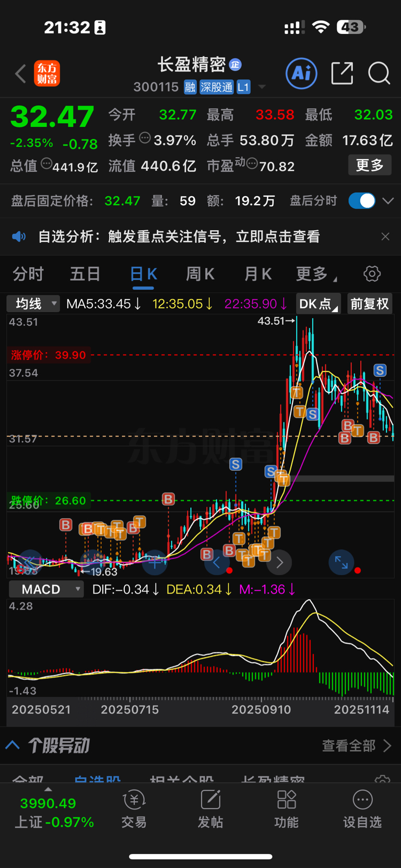Tap 设自选 icon in bottom bar
This screenshot has width=401, height=868.
362,809
